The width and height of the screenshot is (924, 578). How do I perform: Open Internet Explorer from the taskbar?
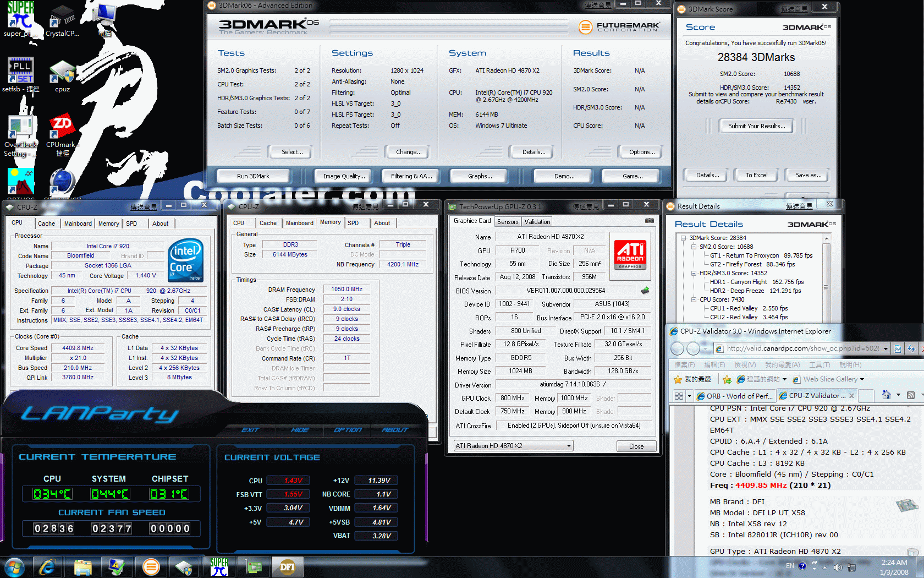47,567
